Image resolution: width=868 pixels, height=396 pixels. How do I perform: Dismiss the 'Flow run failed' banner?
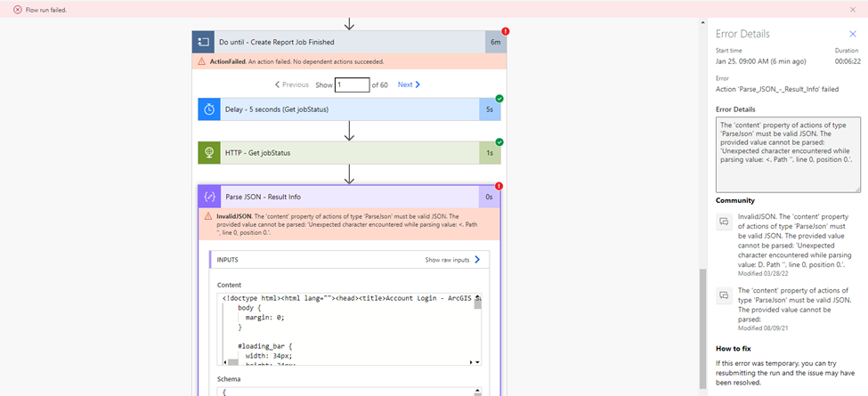point(853,10)
